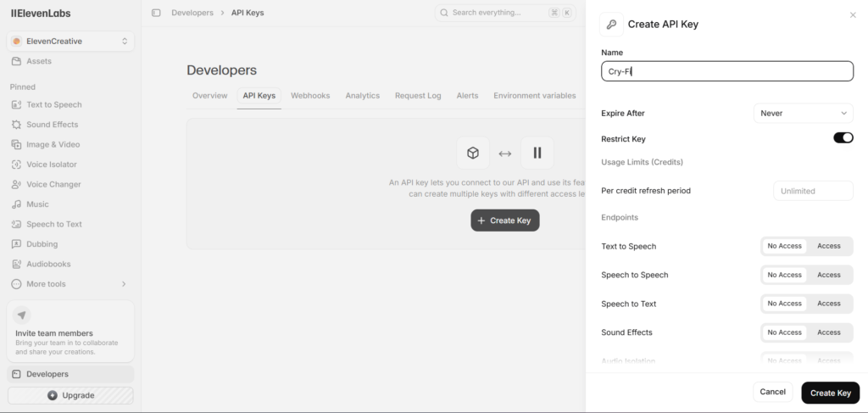The width and height of the screenshot is (868, 413).
Task: Cancel the API key creation
Action: pos(773,392)
